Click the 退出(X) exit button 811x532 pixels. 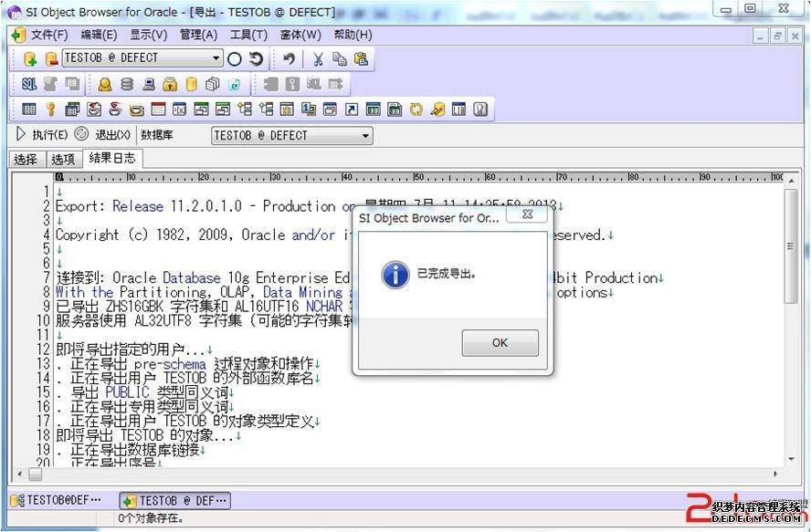(x=104, y=135)
